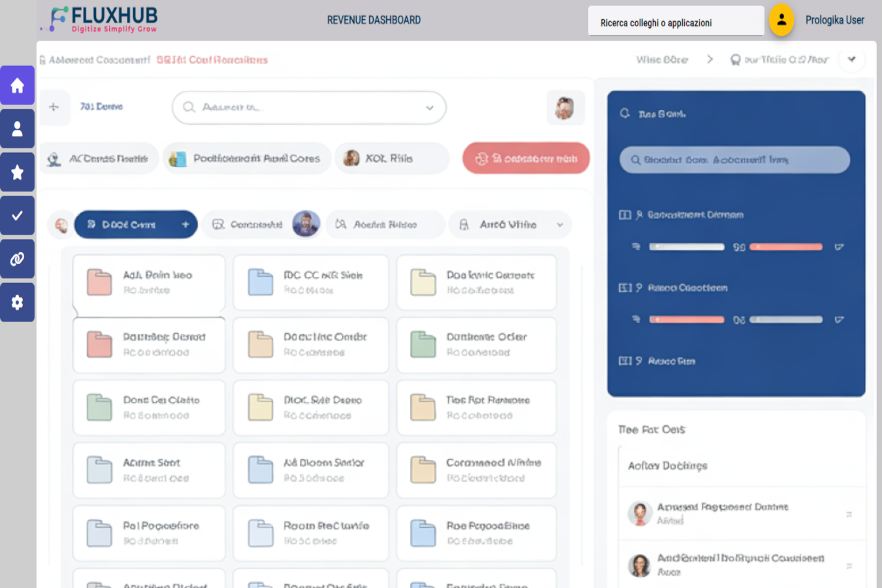The width and height of the screenshot is (882, 588).
Task: Open notifications via the bell icon
Action: (736, 59)
